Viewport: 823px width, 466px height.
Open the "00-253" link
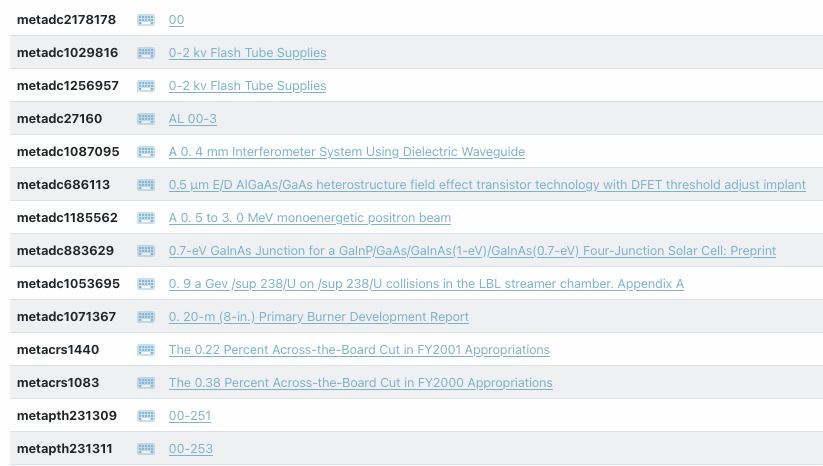(191, 449)
